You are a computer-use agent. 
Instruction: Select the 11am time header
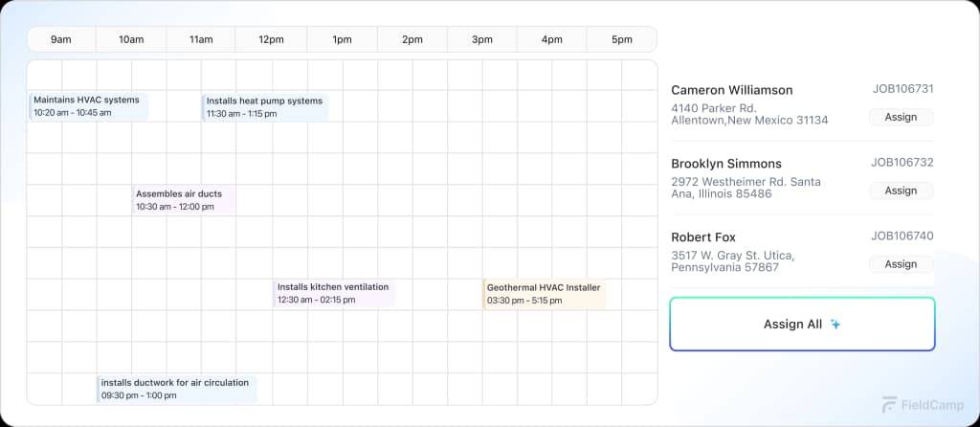tap(201, 39)
